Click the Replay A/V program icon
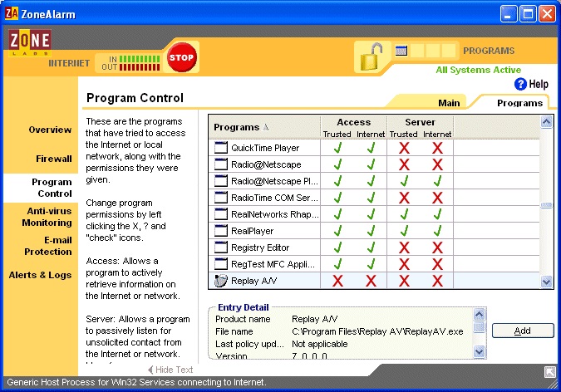The height and width of the screenshot is (392, 561). point(220,281)
